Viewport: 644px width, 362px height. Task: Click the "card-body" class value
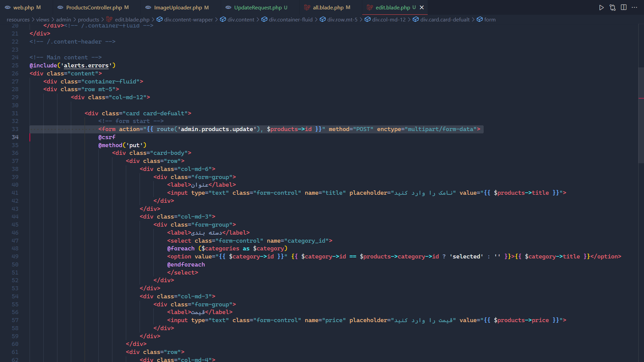click(x=169, y=153)
